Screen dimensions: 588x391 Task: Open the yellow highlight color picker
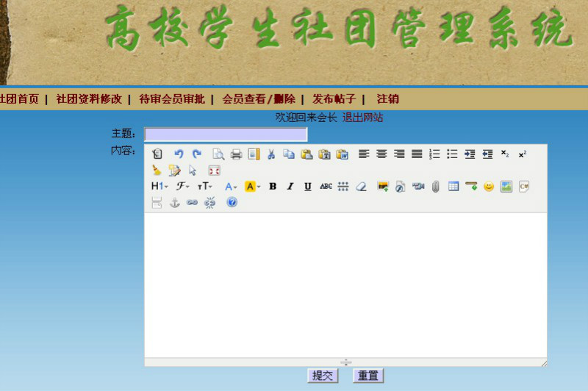click(252, 187)
